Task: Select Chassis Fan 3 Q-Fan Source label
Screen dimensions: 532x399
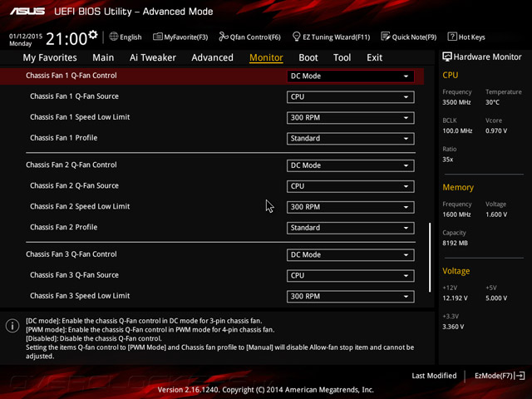Action: [x=74, y=275]
